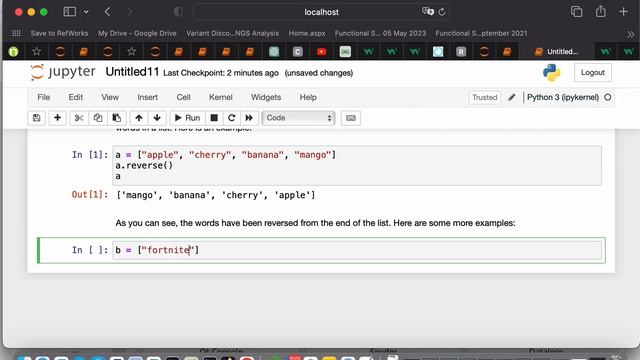Save notebook with the floppy disk icon
Screen dimensions: 640x360
(36, 118)
